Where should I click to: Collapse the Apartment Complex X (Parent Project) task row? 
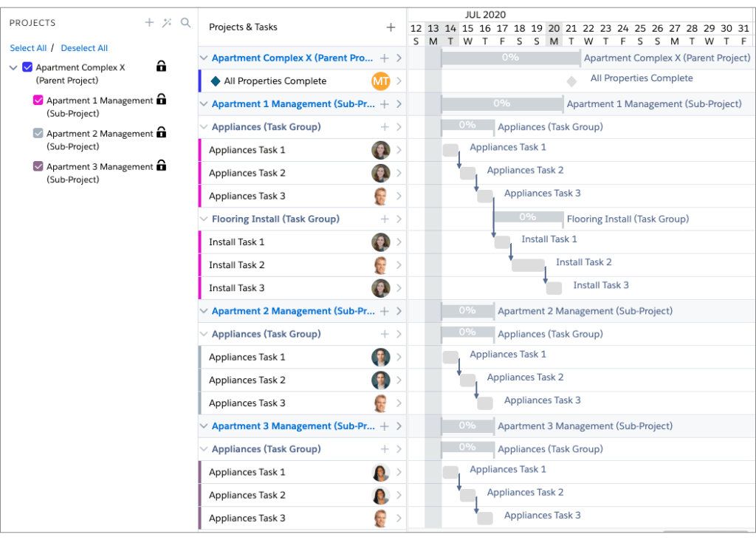204,58
